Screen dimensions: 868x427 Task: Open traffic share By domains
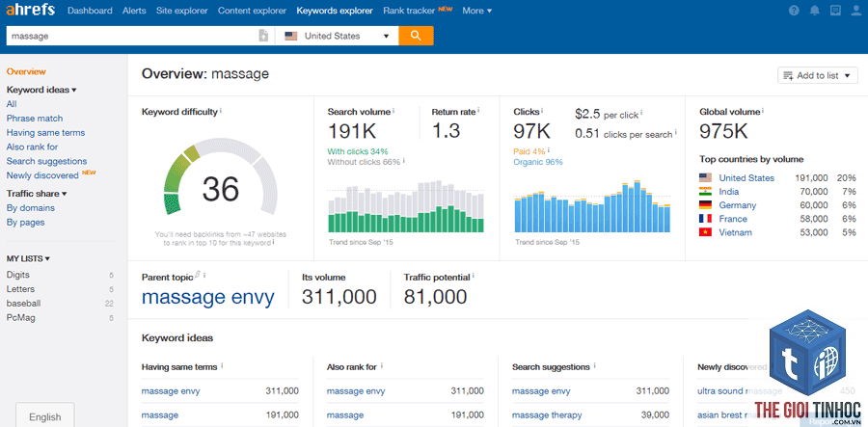(x=31, y=208)
